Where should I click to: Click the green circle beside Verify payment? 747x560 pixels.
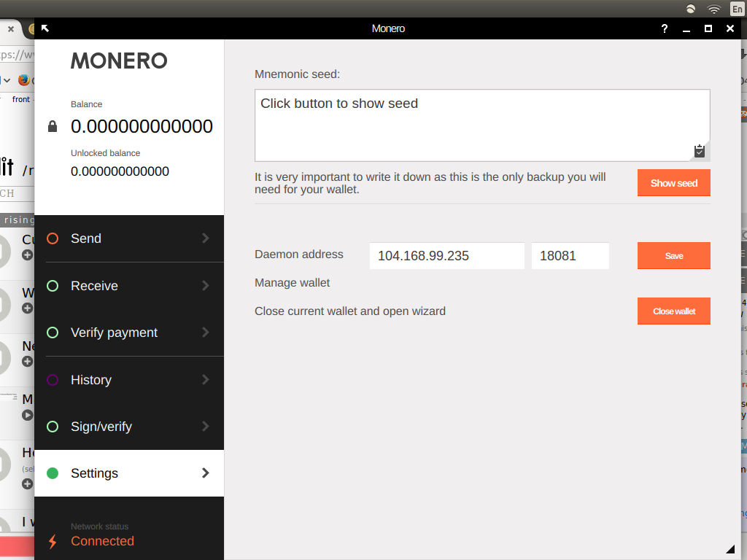tap(53, 332)
